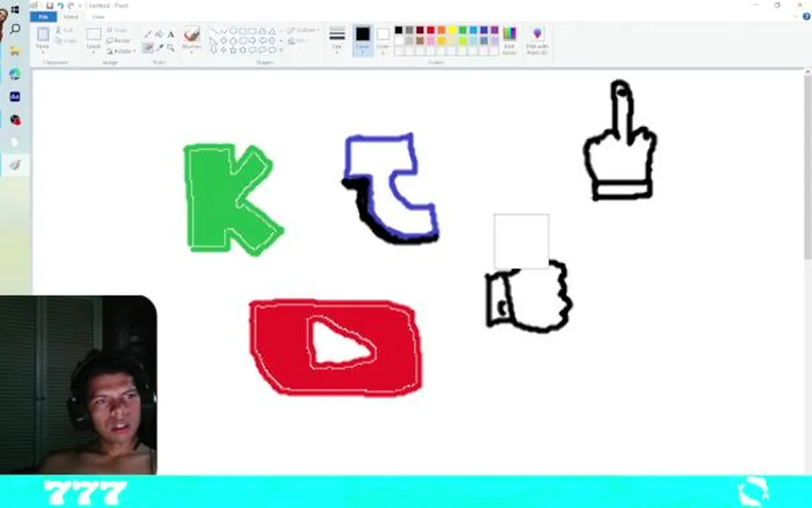The width and height of the screenshot is (812, 508).
Task: Select the Color picker eyedropper tool
Action: pos(159,48)
